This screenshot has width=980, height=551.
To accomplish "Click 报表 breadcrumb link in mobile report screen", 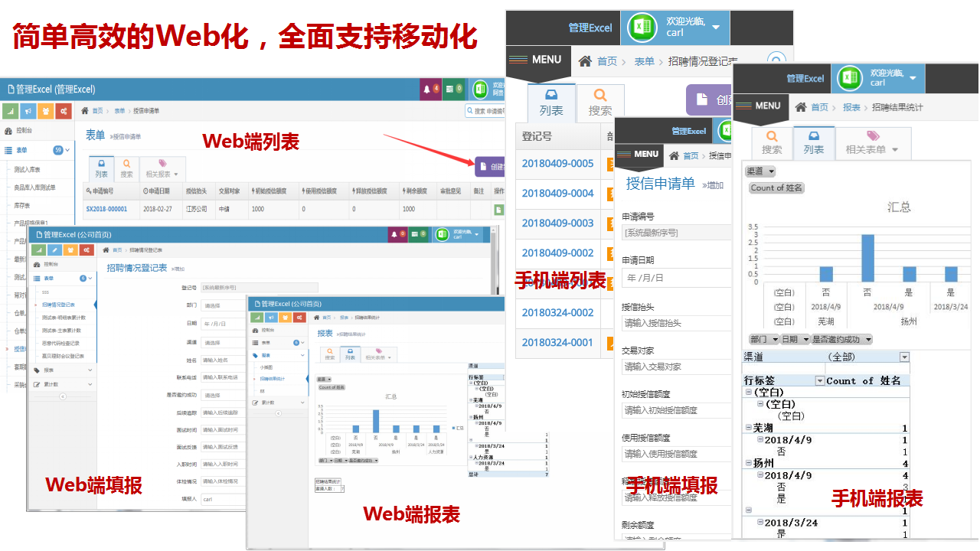I will coord(851,107).
